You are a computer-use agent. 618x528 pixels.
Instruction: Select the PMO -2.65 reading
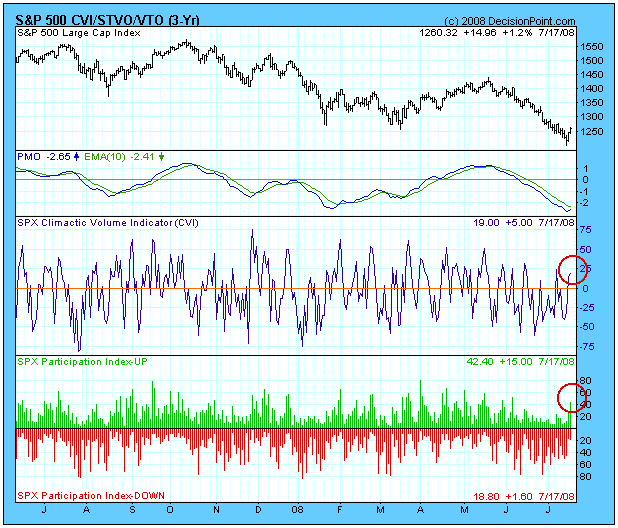[x=44, y=157]
